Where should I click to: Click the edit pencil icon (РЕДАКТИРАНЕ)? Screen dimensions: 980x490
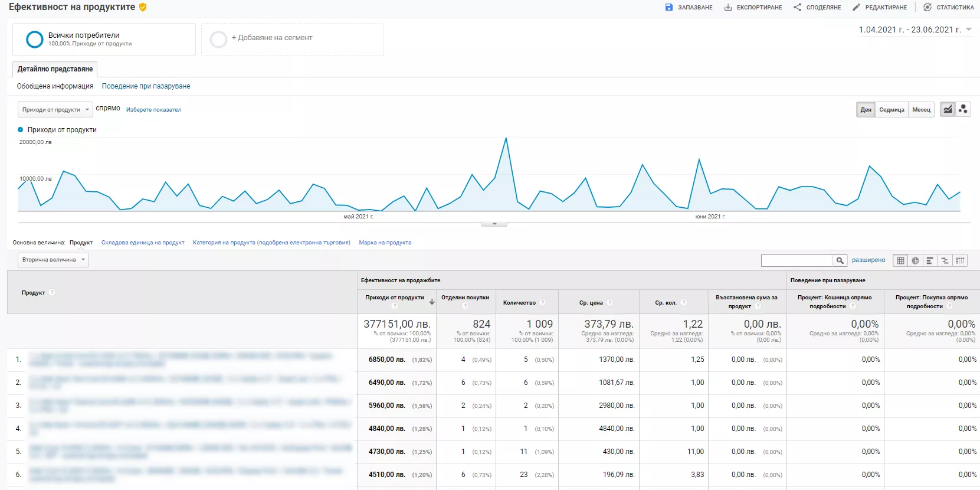(x=856, y=7)
